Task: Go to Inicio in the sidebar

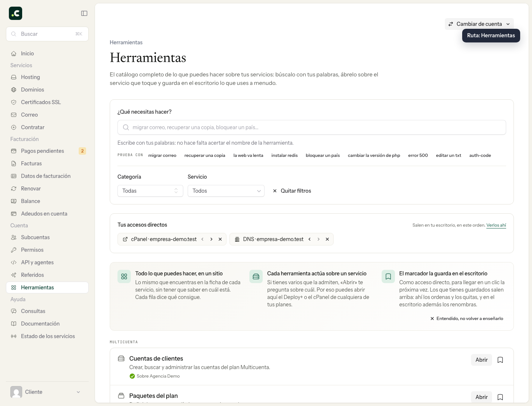Action: pyautogui.click(x=47, y=54)
